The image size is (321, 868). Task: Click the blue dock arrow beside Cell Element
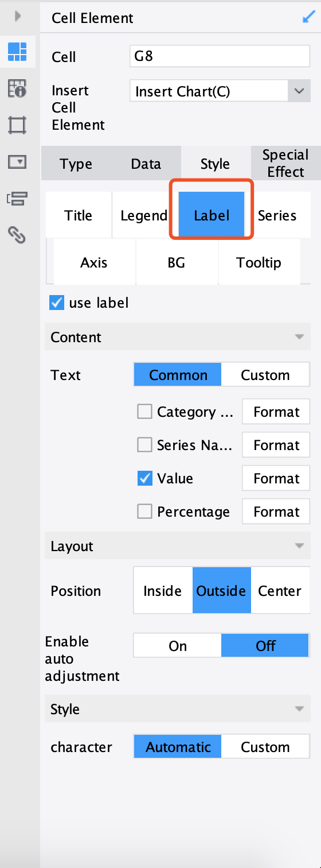pos(308,18)
